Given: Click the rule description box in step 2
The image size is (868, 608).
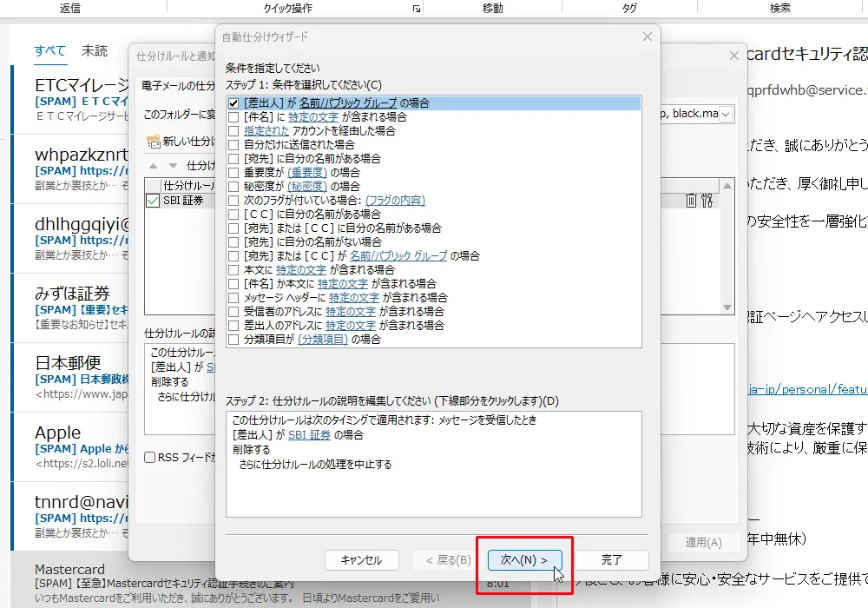Looking at the screenshot, I should [x=434, y=464].
